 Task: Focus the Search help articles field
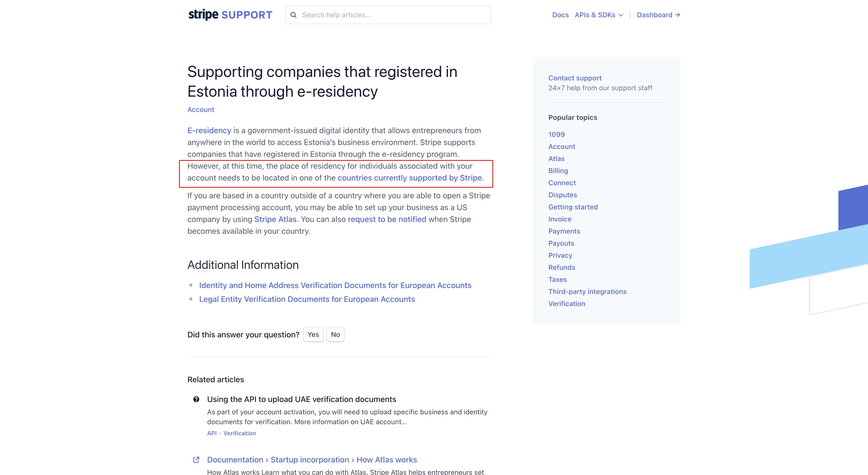pyautogui.click(x=388, y=15)
